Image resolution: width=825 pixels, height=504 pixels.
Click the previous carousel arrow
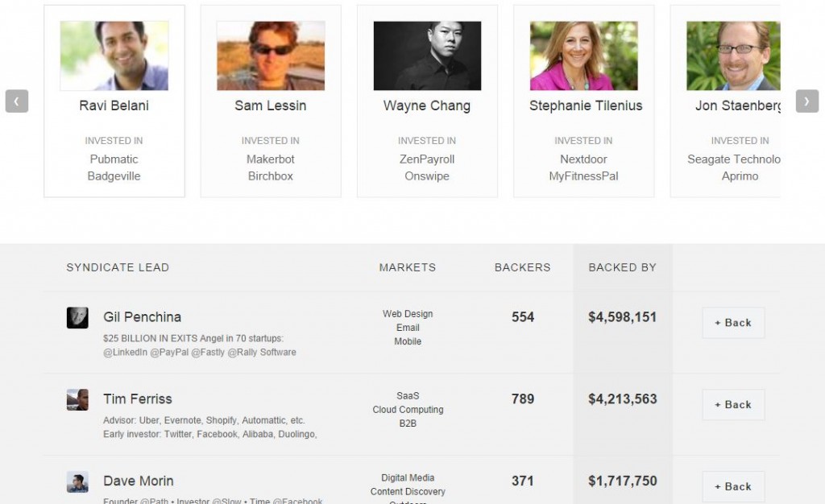coord(17,101)
